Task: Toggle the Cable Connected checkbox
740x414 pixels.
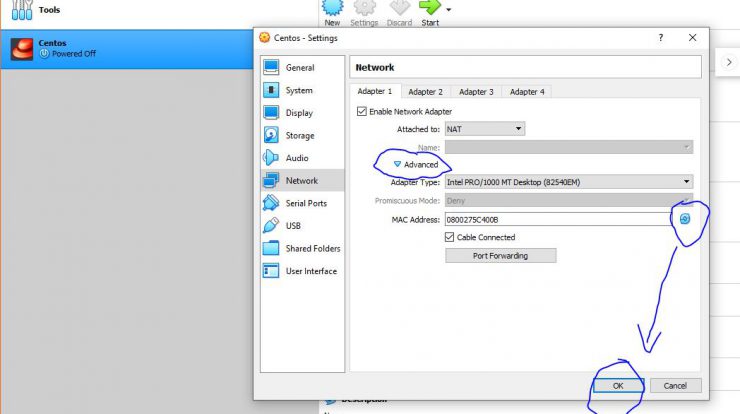Action: click(x=449, y=237)
